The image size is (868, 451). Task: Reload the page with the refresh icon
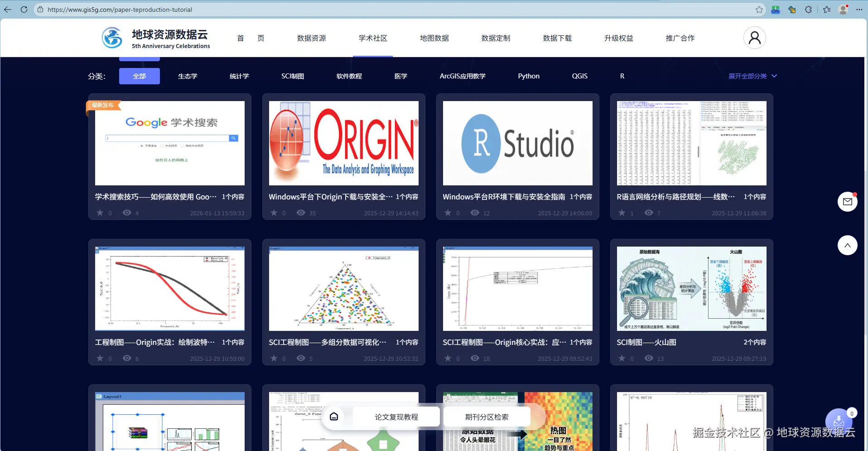pos(24,10)
